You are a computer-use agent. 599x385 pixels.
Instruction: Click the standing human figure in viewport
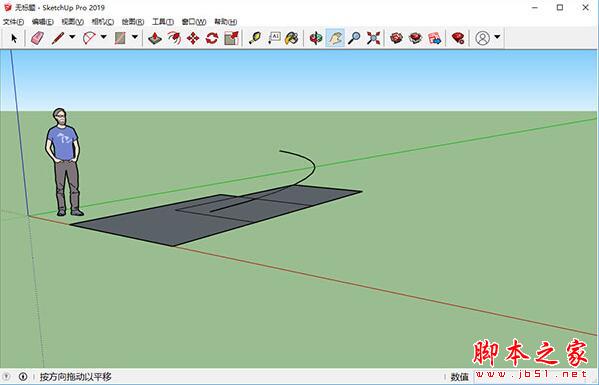[64, 162]
